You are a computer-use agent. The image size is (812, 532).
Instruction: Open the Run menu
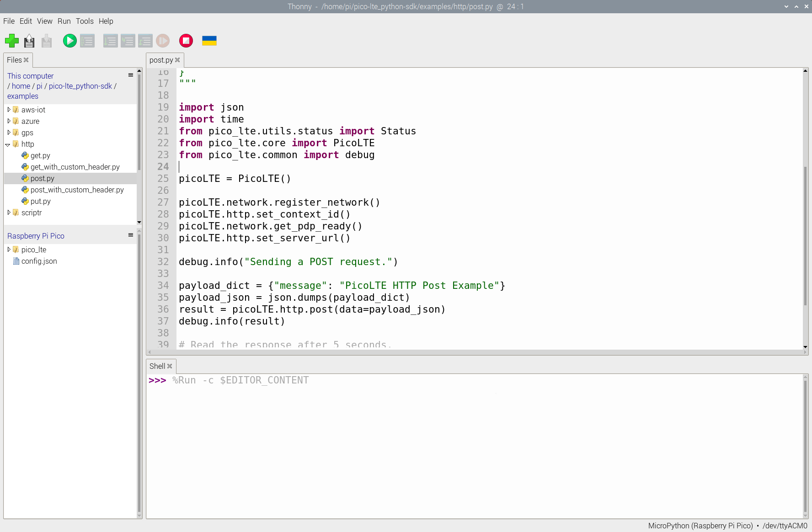tap(64, 21)
